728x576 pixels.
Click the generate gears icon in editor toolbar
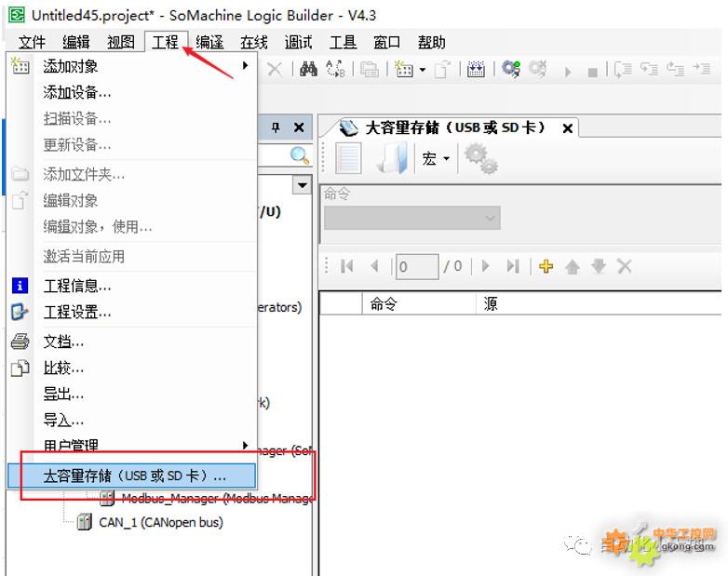pyautogui.click(x=481, y=158)
